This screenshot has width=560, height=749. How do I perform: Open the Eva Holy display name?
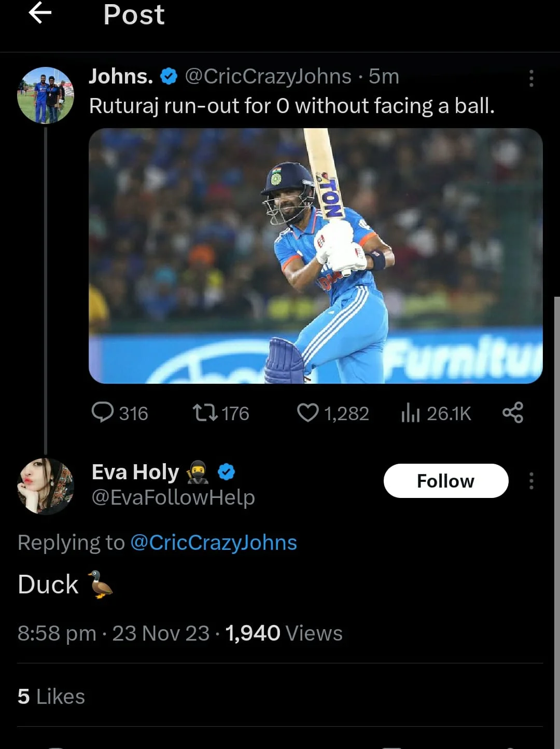tap(135, 472)
